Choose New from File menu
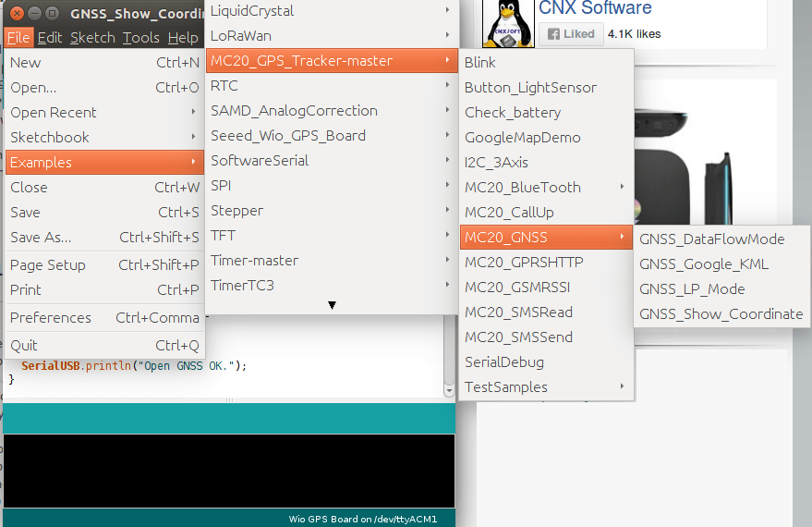The height and width of the screenshot is (527, 812). (x=104, y=63)
